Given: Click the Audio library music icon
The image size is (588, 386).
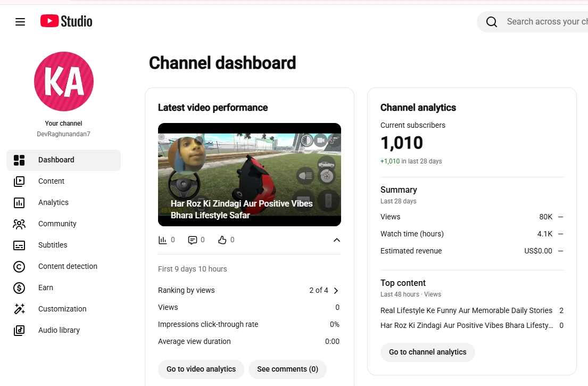Looking at the screenshot, I should point(19,331).
